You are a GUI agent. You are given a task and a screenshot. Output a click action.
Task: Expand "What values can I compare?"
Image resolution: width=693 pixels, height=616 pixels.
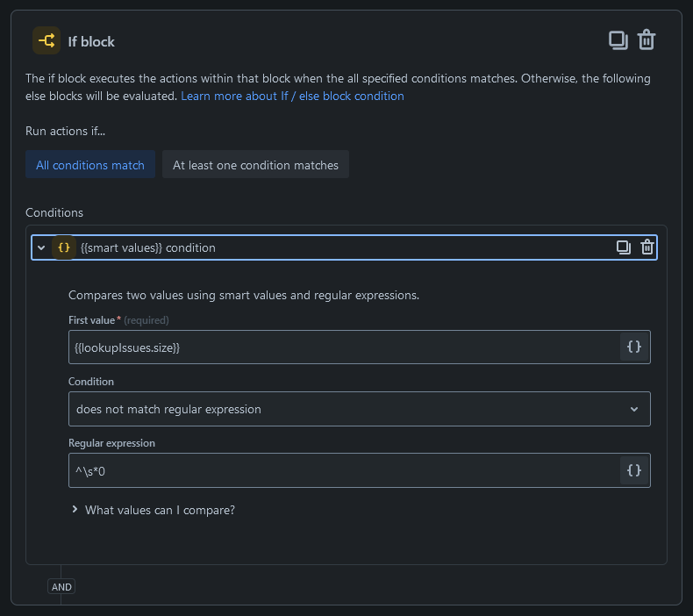pos(160,510)
